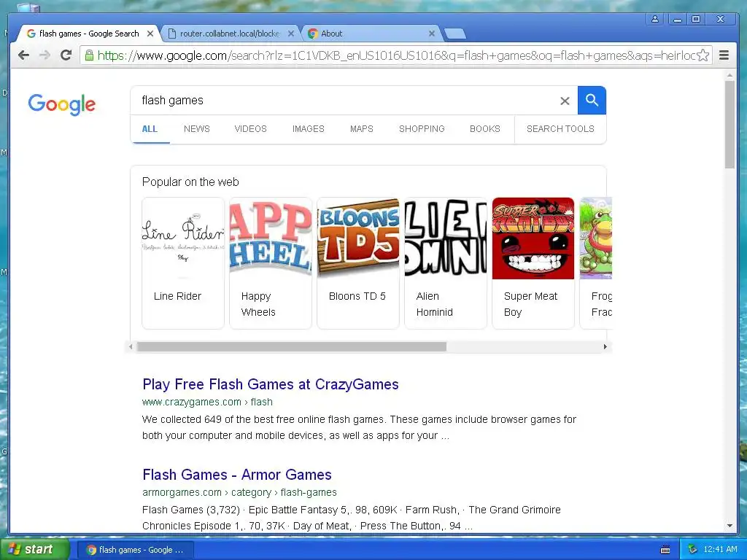Open the Chrome user profile icon in the title bar

(655, 19)
